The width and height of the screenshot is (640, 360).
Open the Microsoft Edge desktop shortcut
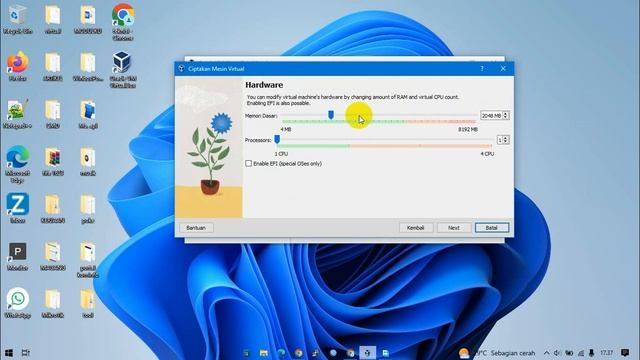pos(18,164)
